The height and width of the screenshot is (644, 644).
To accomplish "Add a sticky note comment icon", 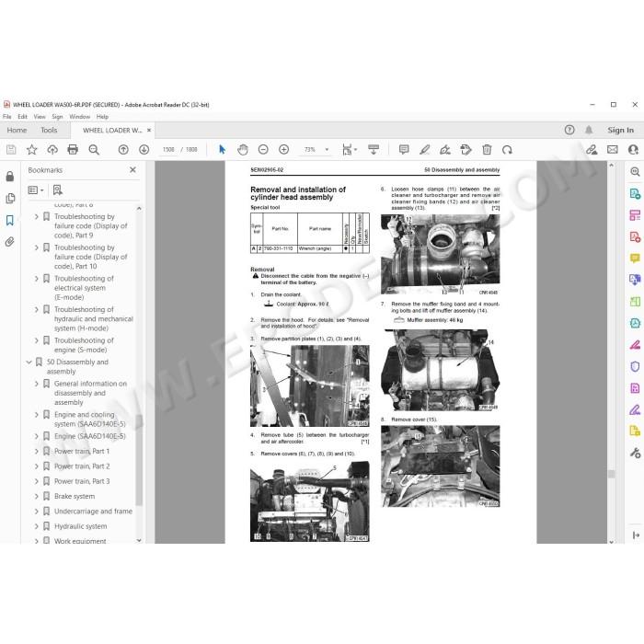I will (x=404, y=150).
